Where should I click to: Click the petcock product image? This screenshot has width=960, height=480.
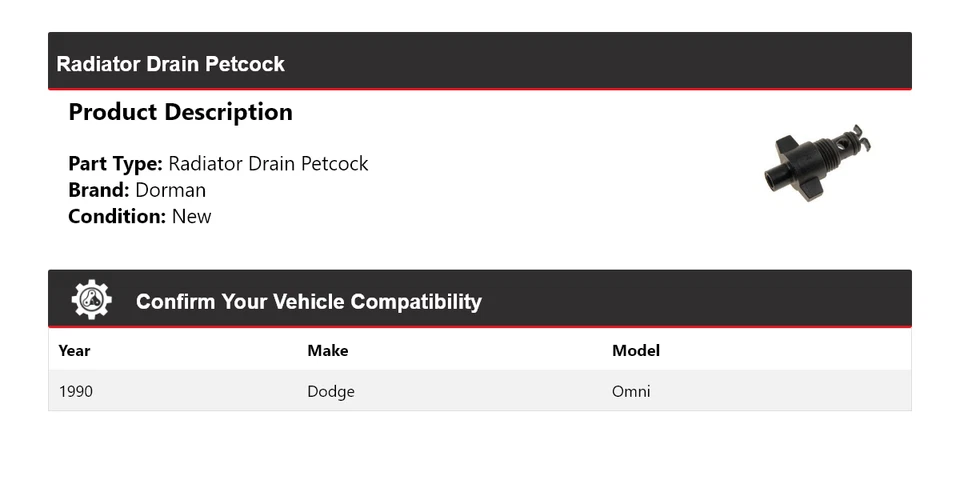point(817,163)
